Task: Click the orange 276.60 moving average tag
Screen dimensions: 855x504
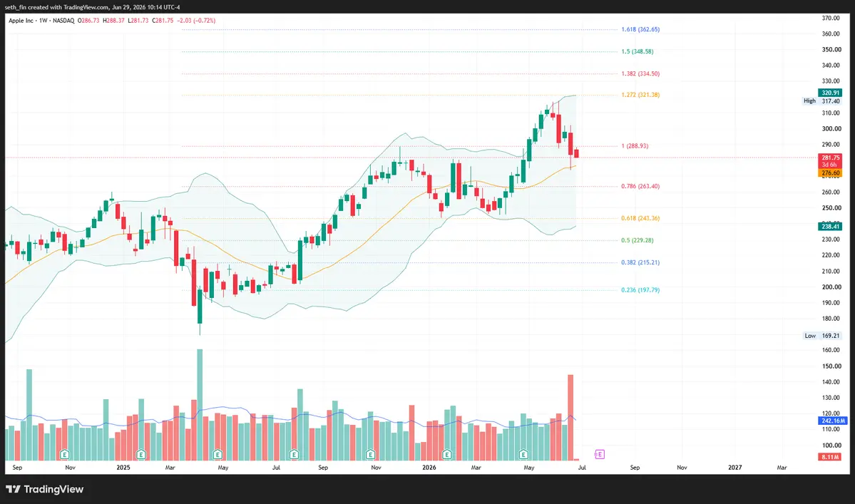Action: point(830,173)
